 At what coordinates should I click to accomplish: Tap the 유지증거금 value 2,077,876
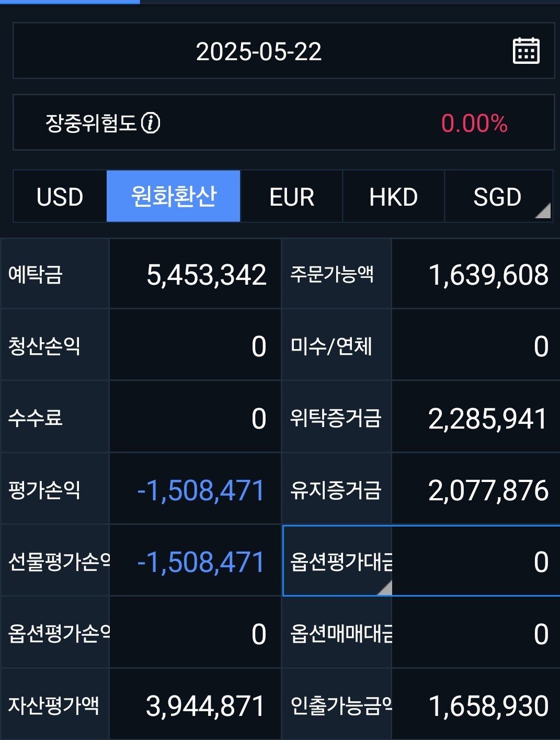tap(488, 490)
